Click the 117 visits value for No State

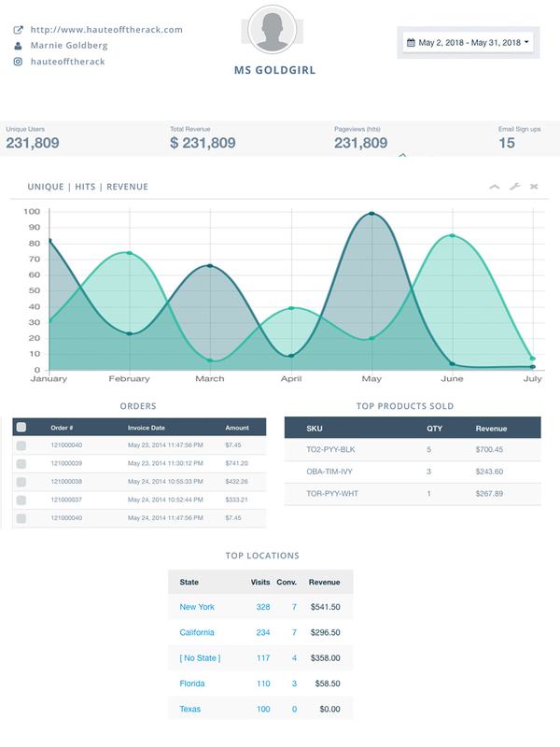(x=263, y=658)
